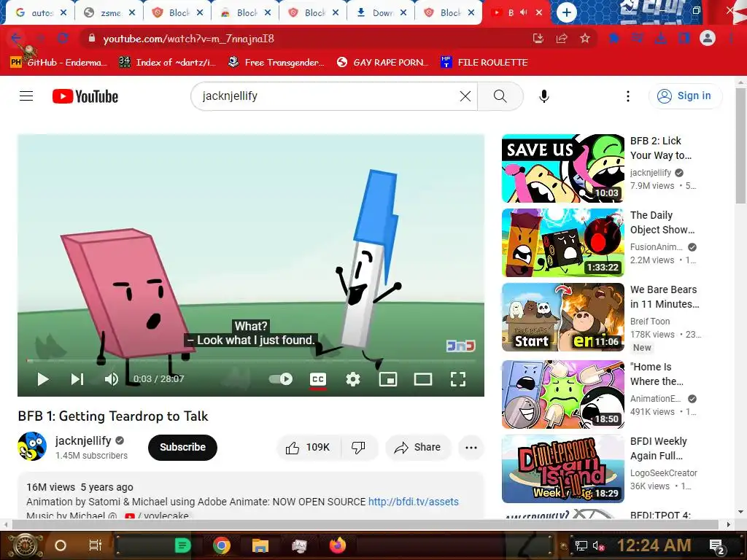Open YouTube settings three-dot menu beside Sign in
The height and width of the screenshot is (560, 747).
coord(628,96)
